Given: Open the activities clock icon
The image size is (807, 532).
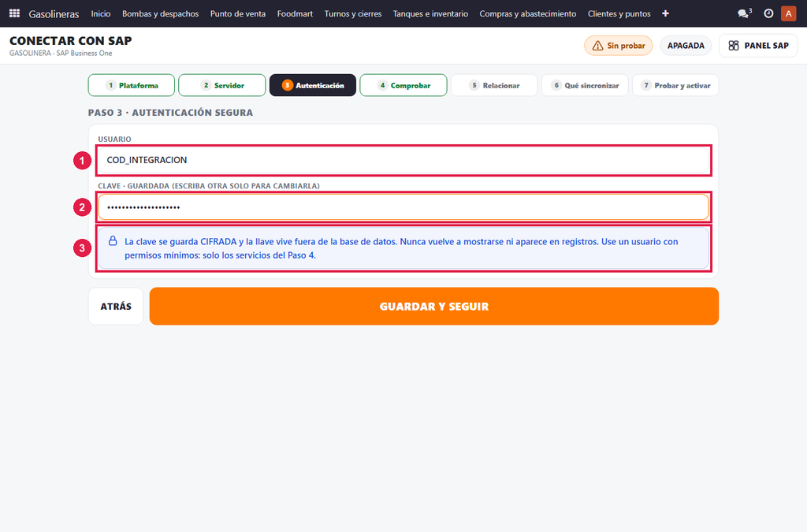Looking at the screenshot, I should 768,13.
